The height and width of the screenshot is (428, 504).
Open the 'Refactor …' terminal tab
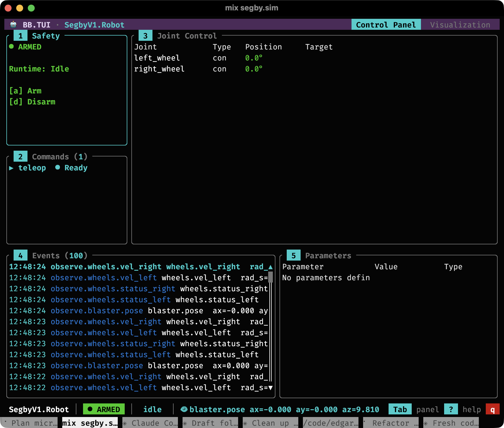pyautogui.click(x=391, y=423)
